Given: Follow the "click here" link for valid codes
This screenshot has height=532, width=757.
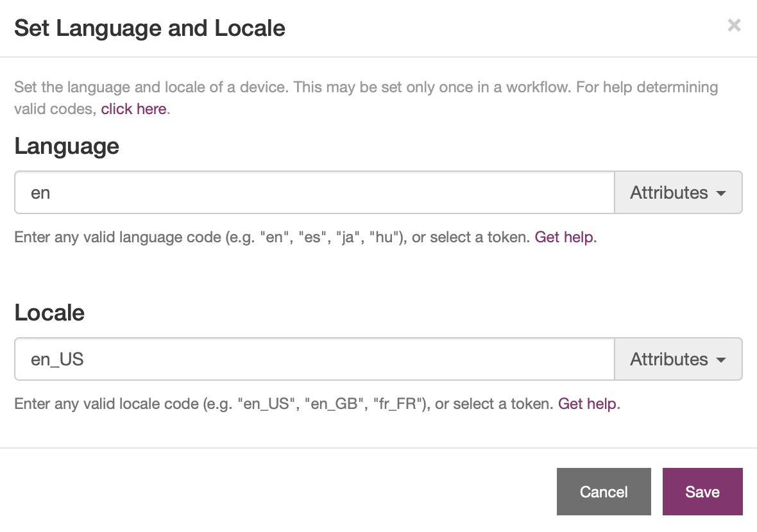Looking at the screenshot, I should pyautogui.click(x=133, y=109).
